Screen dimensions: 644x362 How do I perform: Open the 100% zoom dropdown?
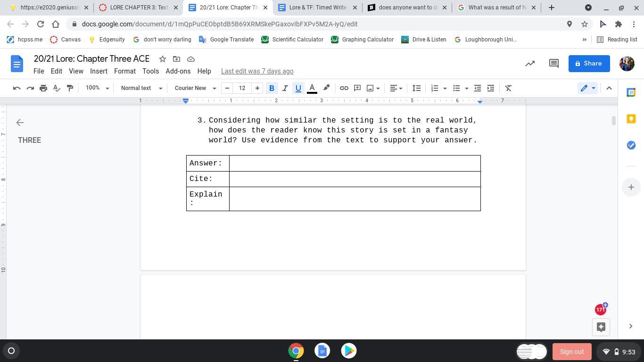(97, 88)
